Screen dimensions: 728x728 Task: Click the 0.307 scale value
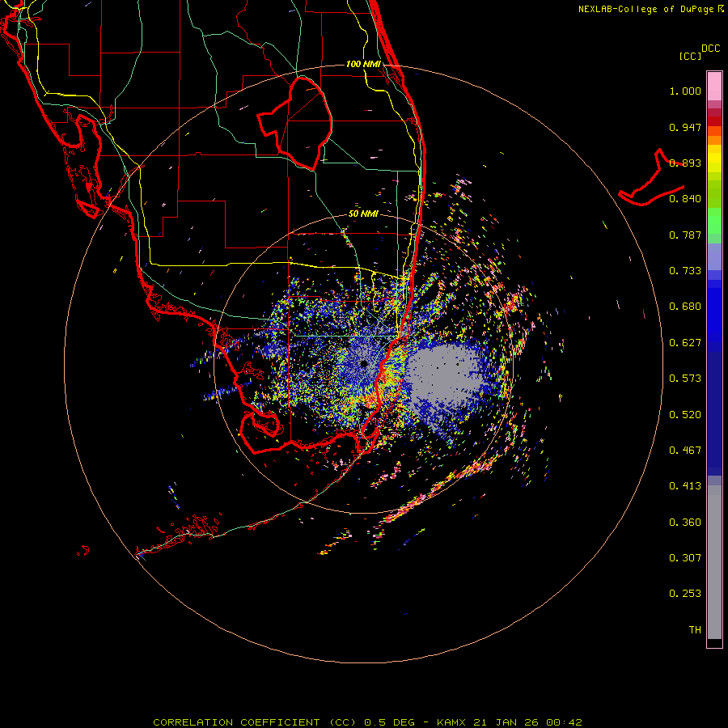click(x=685, y=558)
